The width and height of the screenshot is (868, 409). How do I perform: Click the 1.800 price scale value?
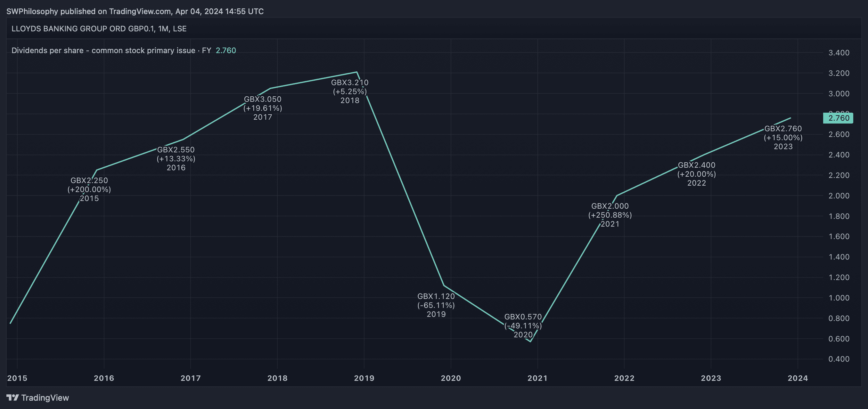(839, 216)
